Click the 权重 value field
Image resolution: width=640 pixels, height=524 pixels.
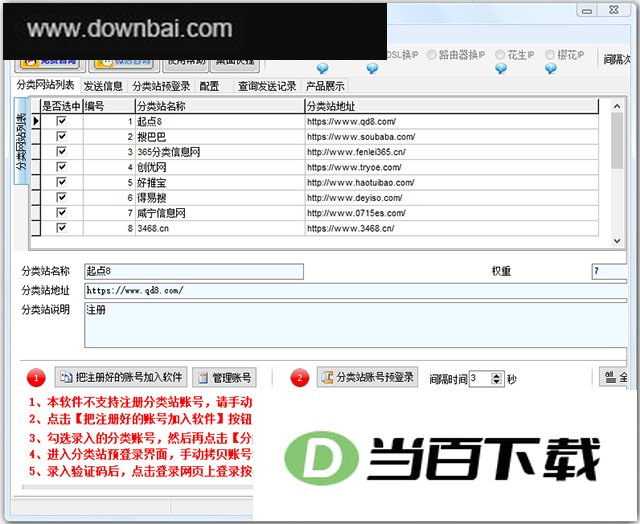pyautogui.click(x=609, y=271)
